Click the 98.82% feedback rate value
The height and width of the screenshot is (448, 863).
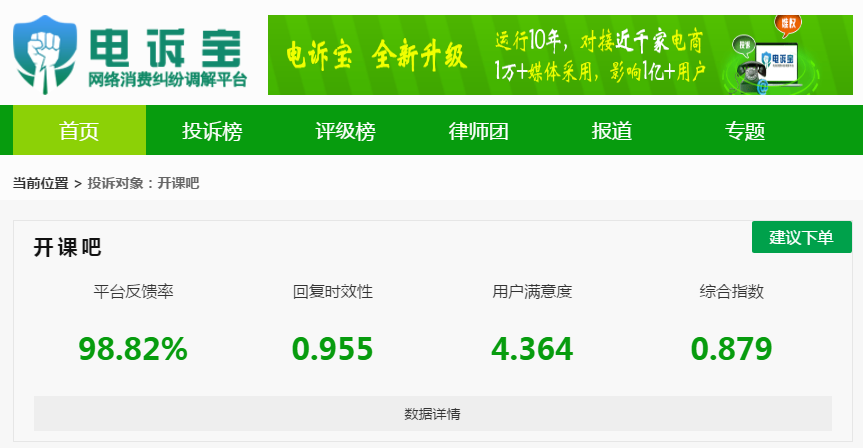click(x=133, y=349)
